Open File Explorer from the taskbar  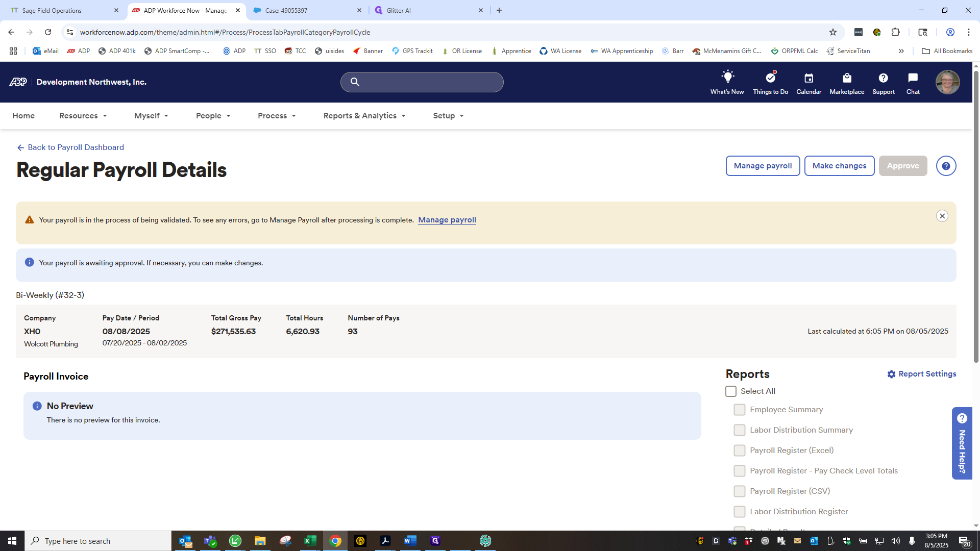click(260, 541)
